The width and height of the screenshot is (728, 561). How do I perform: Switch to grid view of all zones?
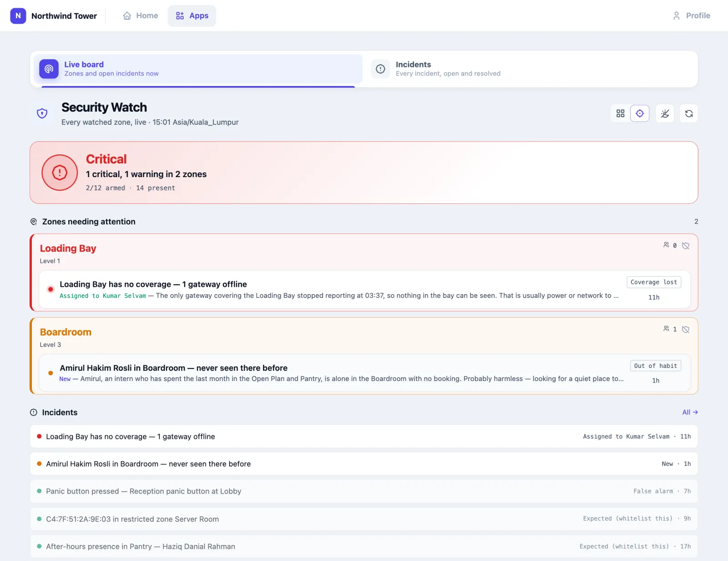click(621, 113)
